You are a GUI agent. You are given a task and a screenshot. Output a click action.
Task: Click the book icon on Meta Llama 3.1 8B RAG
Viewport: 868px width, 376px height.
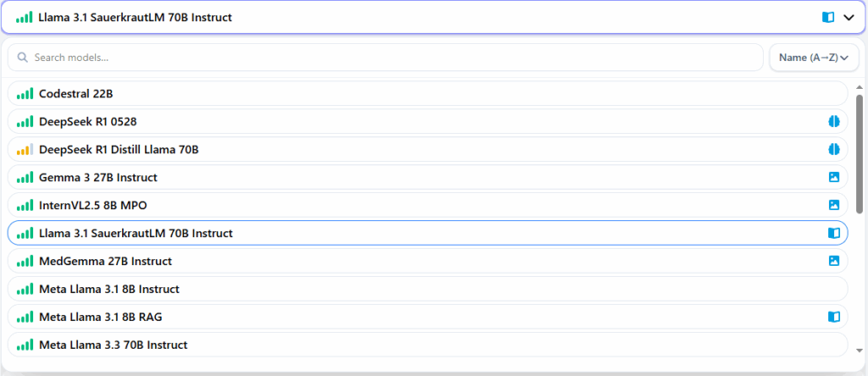tap(833, 317)
